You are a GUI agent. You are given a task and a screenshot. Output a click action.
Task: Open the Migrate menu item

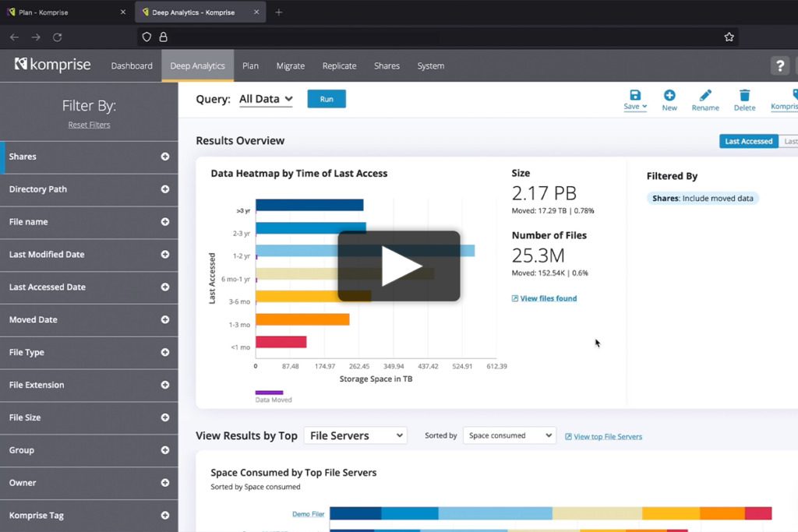pyautogui.click(x=290, y=66)
